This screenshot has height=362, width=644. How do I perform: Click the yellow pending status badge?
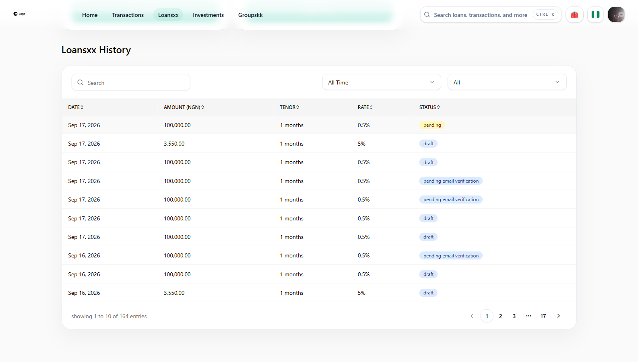(x=432, y=125)
